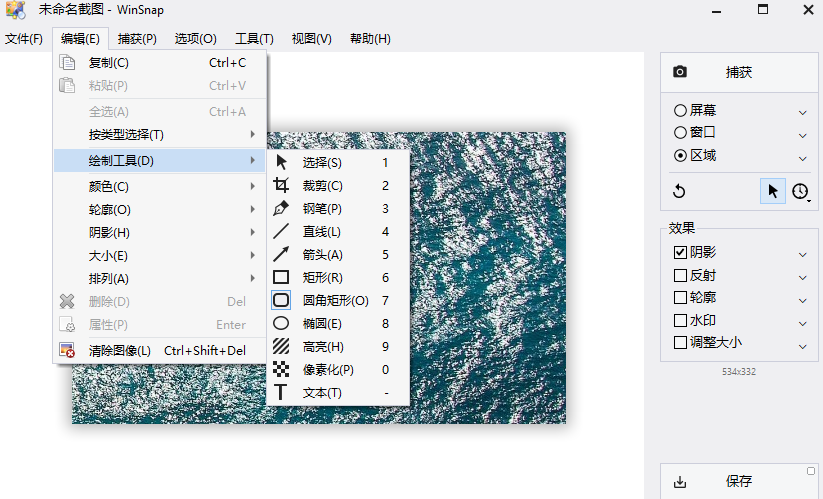Enable the 调整大小 effect checkbox
The height and width of the screenshot is (499, 823).
click(x=680, y=343)
